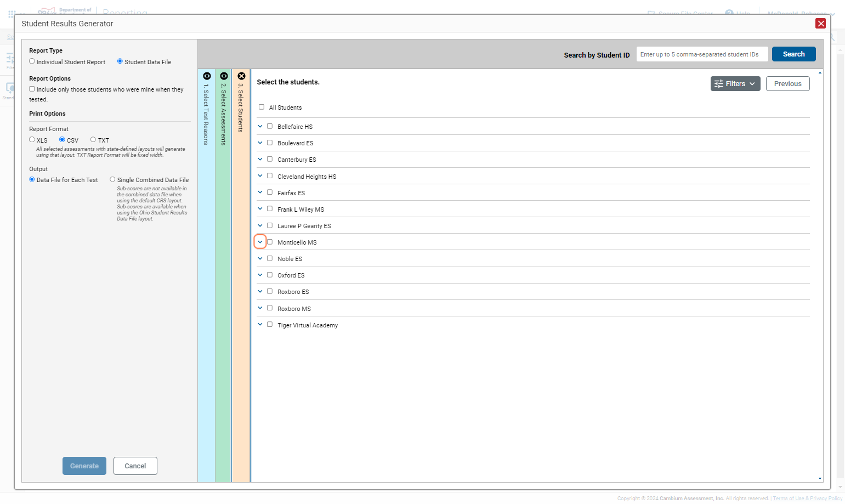Screen dimensions: 845x504
Task: Open the Select Students tab label
Action: click(240, 108)
